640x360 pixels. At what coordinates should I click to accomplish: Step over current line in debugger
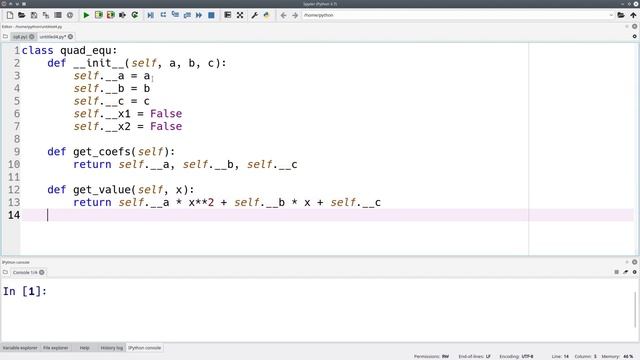[x=163, y=15]
